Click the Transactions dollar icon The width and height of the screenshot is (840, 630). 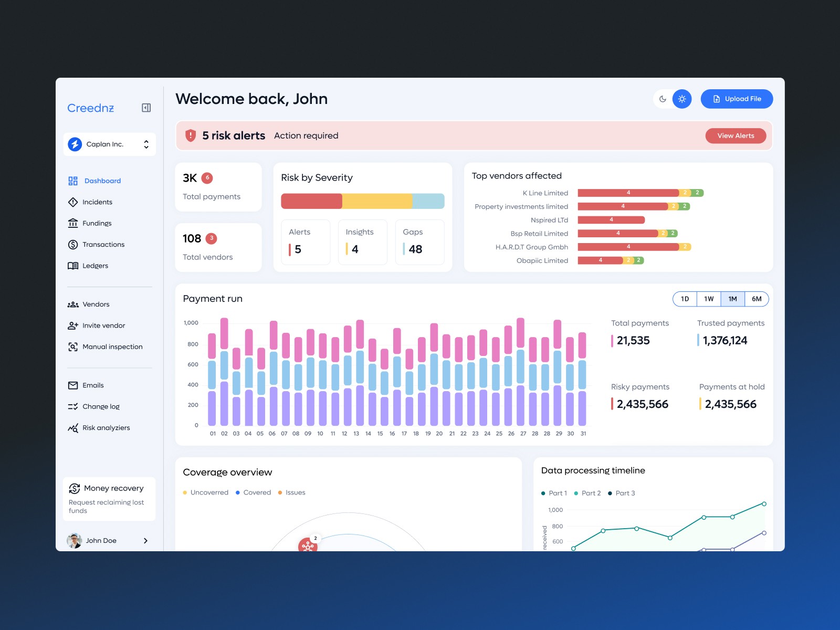(73, 245)
